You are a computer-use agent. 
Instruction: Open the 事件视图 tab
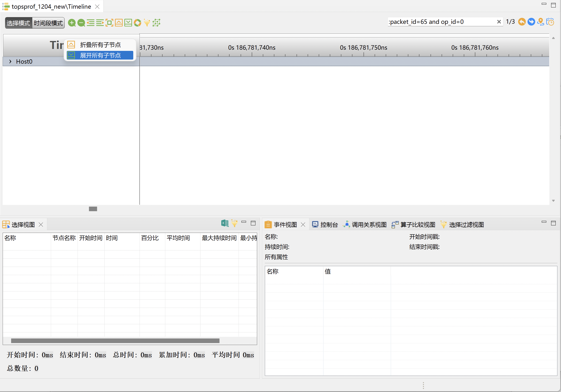(285, 225)
